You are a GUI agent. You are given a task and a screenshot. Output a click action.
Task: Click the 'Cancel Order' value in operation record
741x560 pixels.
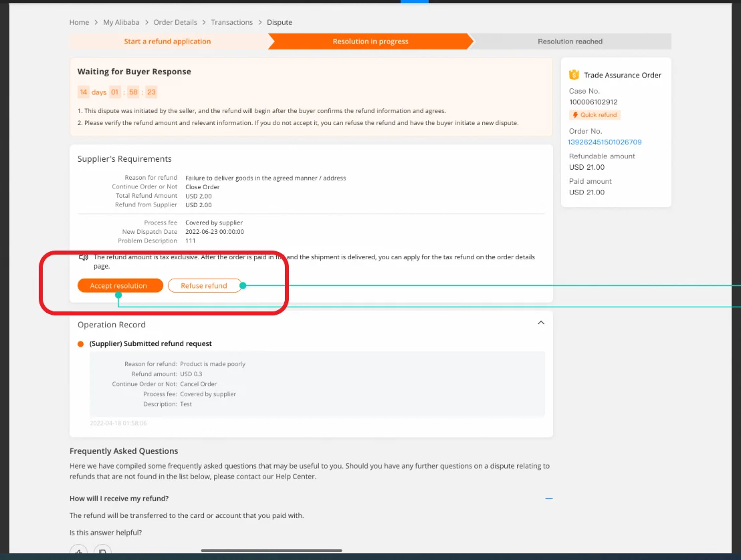pyautogui.click(x=199, y=384)
